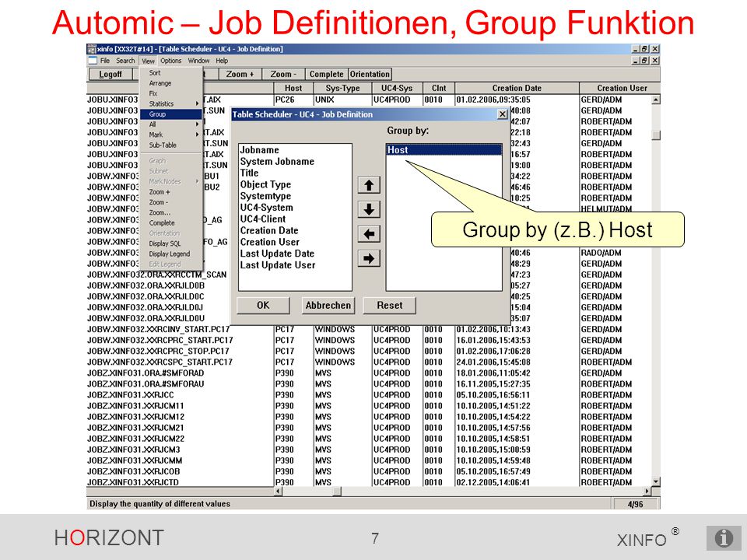Screen dimensions: 747x560
Task: Click the vertical scrollbar thumb
Action: pyautogui.click(x=656, y=135)
